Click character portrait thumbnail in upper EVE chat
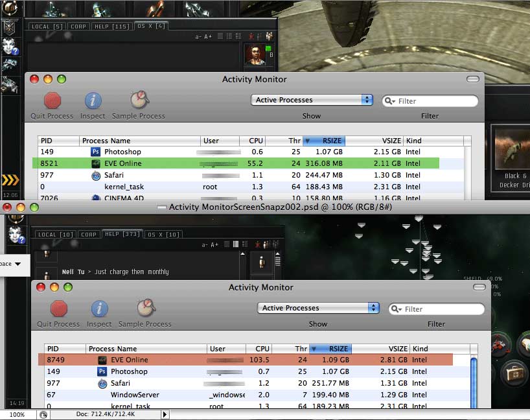Viewport: 530px width, 420px height. pos(255,54)
